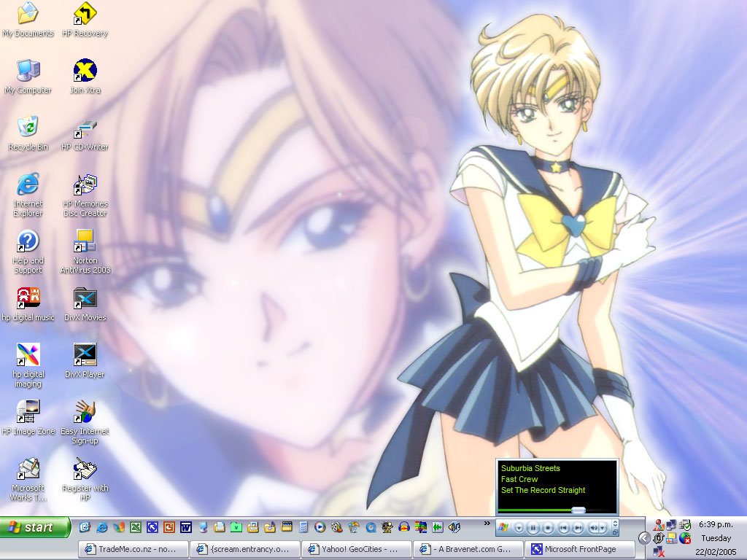Open the green waveform Quick Launch icon

[438, 527]
